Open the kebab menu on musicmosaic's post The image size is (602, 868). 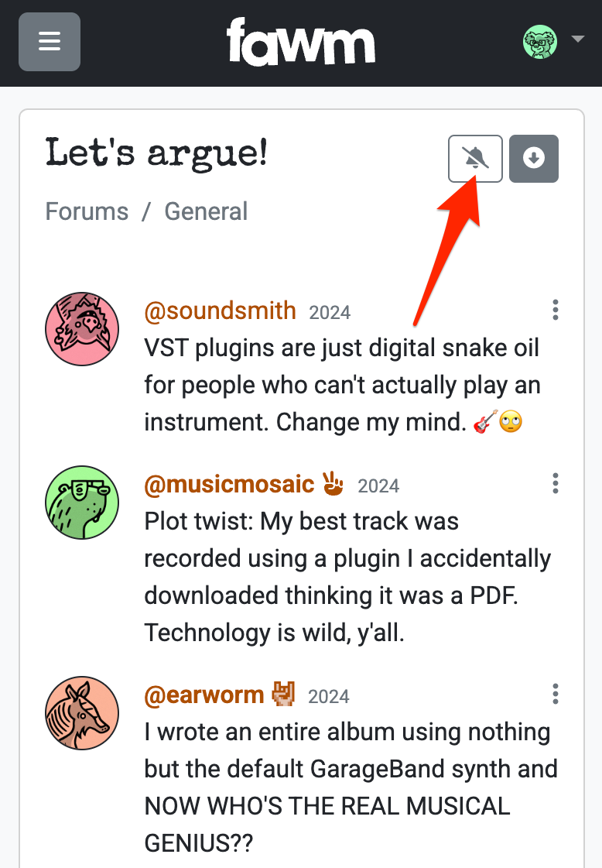(x=555, y=483)
